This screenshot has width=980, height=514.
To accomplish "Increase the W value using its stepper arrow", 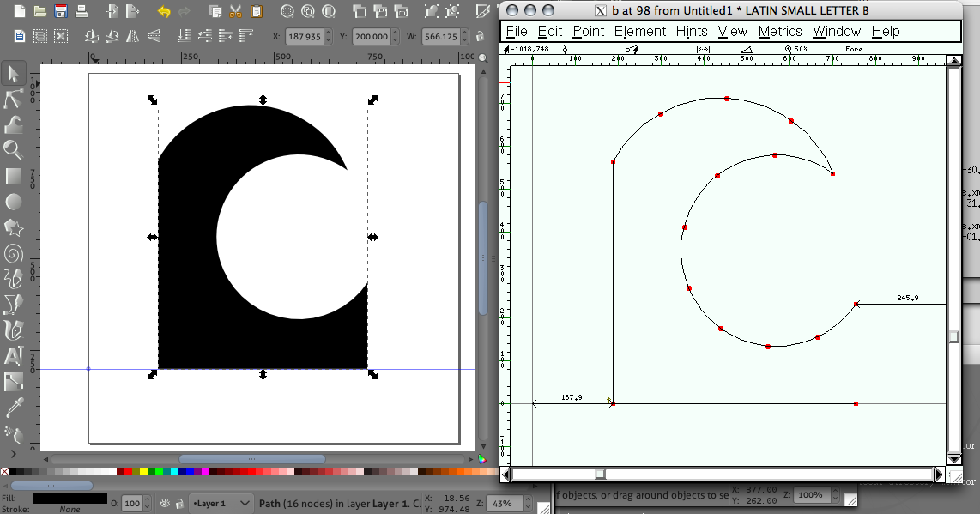I will pyautogui.click(x=464, y=33).
